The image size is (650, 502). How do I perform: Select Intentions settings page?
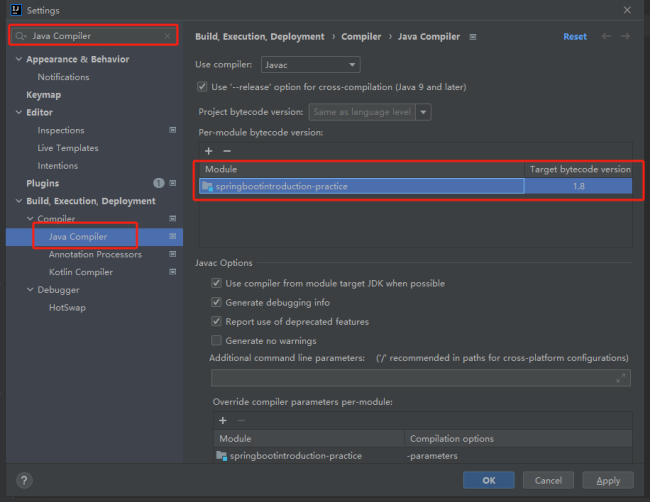pos(58,166)
